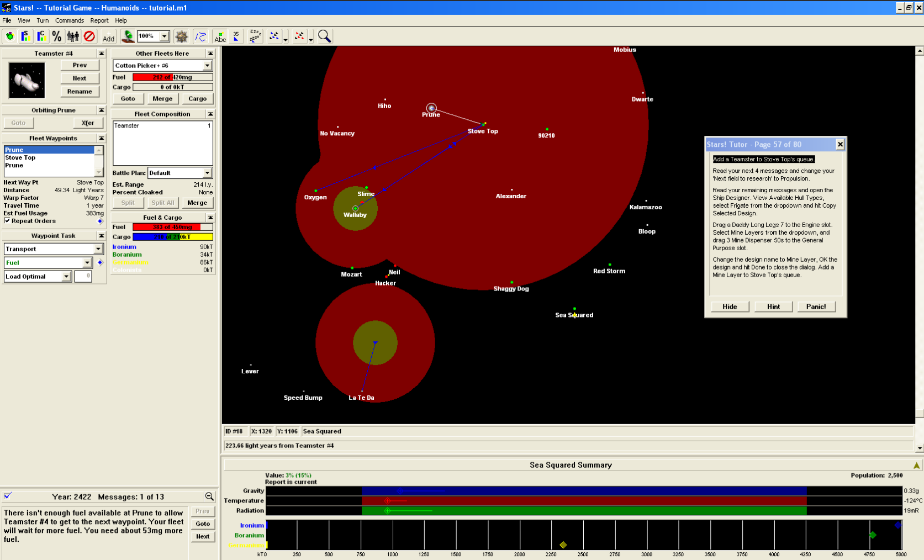Expand the Cotton Picker+ #6 fleet dropdown
The image size is (924, 560).
point(207,66)
